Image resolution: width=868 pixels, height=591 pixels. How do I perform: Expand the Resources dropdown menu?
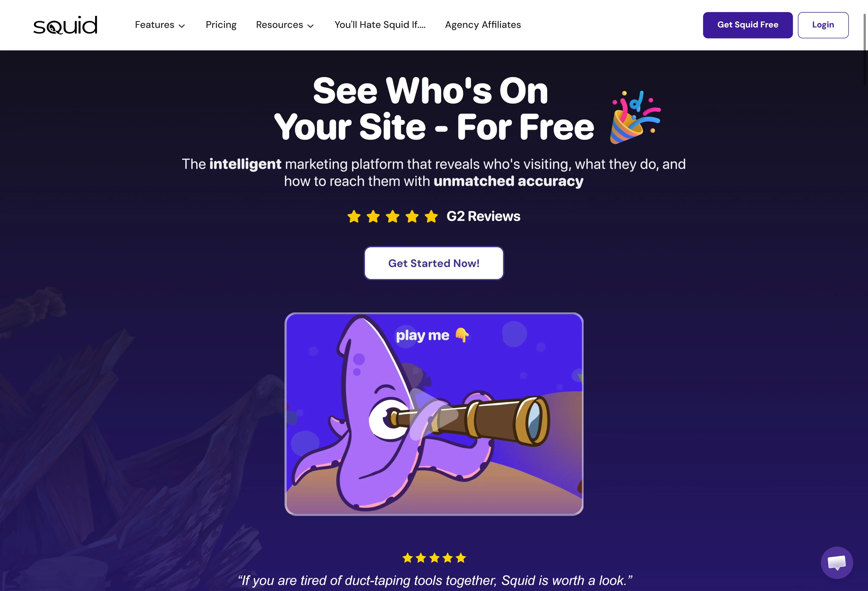(x=285, y=25)
